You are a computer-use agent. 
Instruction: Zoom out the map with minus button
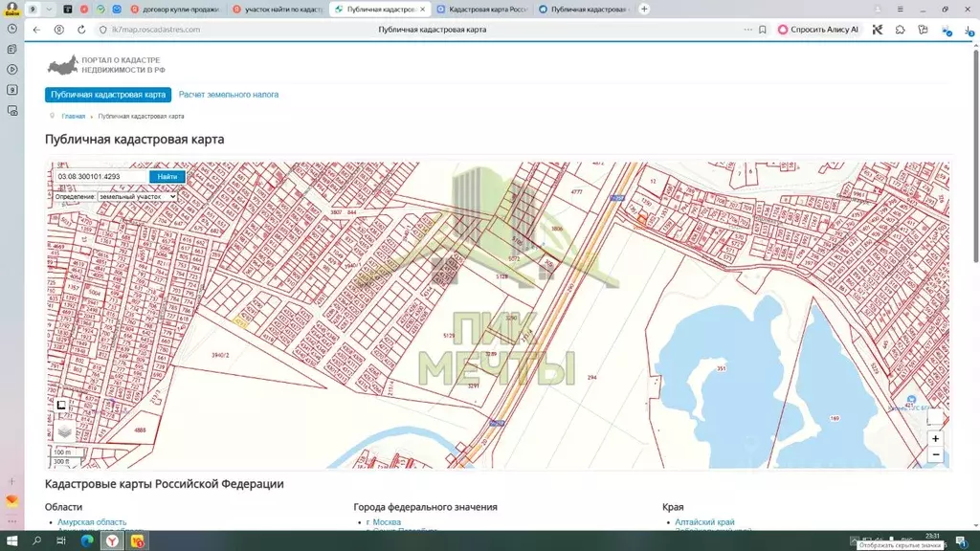pos(935,455)
